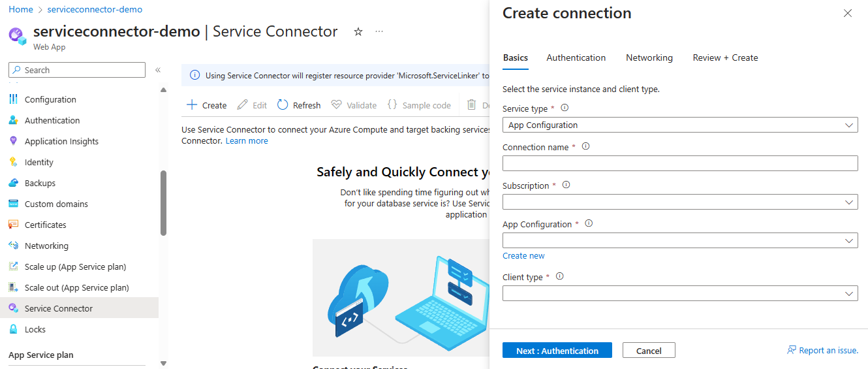
Task: Open the Review + Create tab
Action: point(726,57)
